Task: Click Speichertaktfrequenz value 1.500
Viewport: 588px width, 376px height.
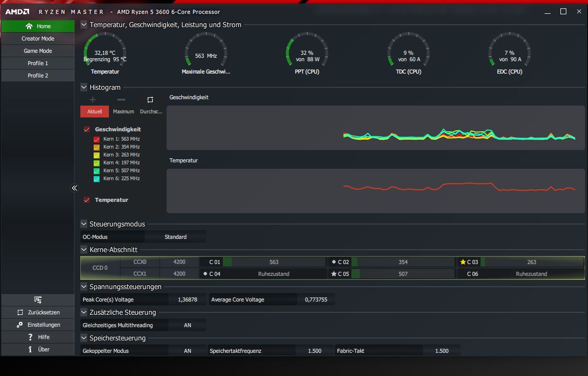Action: click(314, 351)
